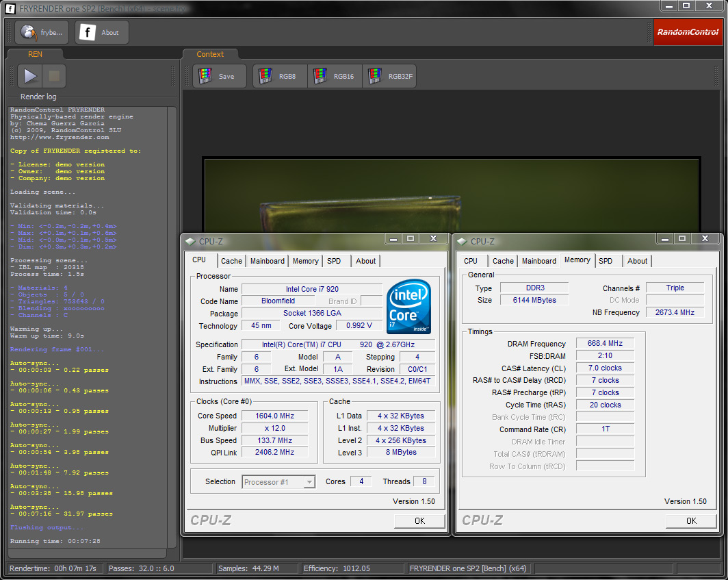Maximize the FRYRENDER main window
Screen dimensions: 728x580
click(686, 6)
